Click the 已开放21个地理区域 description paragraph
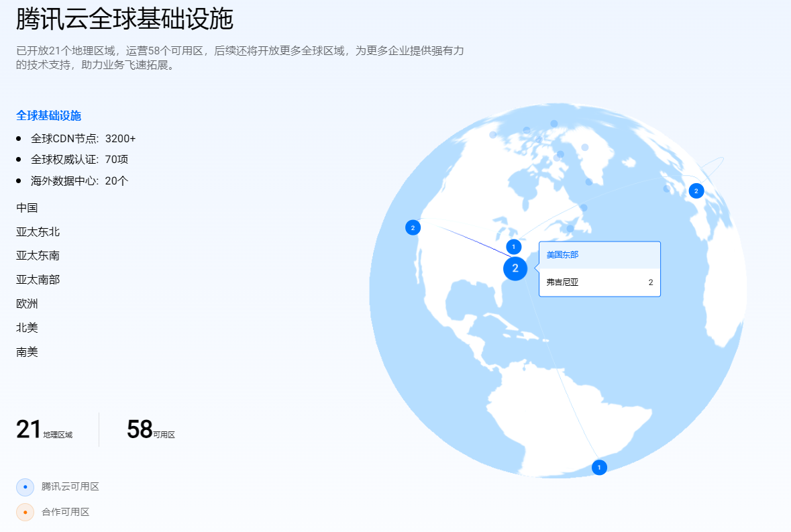Screen dimensions: 791x532 click(x=240, y=58)
